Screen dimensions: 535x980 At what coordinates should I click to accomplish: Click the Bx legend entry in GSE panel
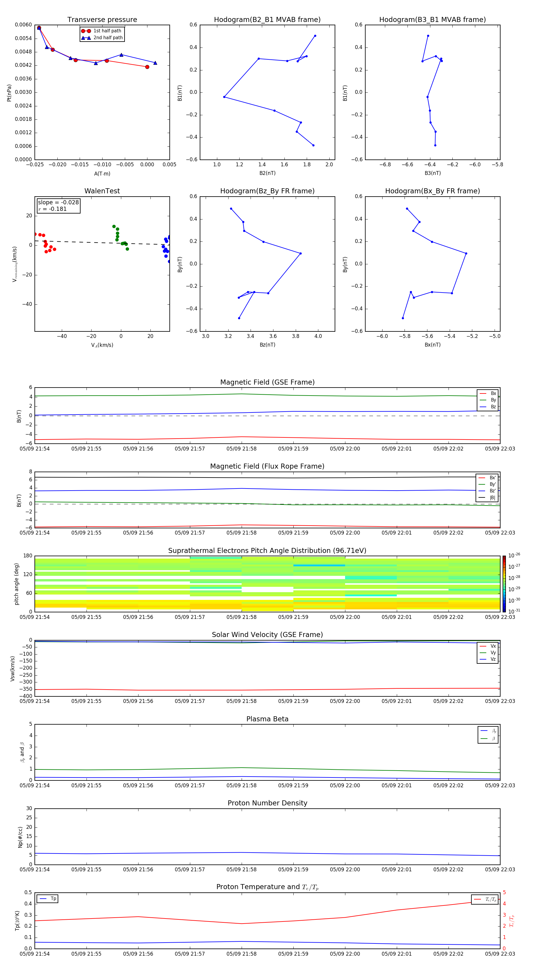tap(488, 393)
